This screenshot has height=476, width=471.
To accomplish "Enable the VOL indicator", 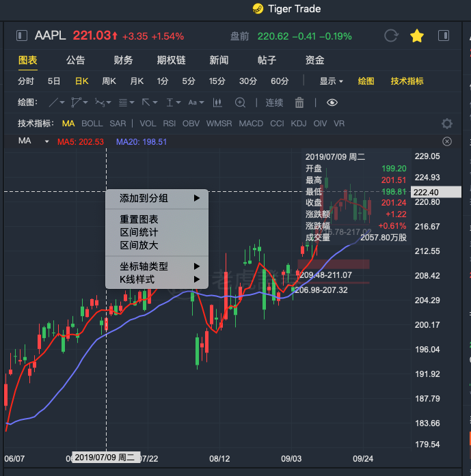I will point(148,124).
